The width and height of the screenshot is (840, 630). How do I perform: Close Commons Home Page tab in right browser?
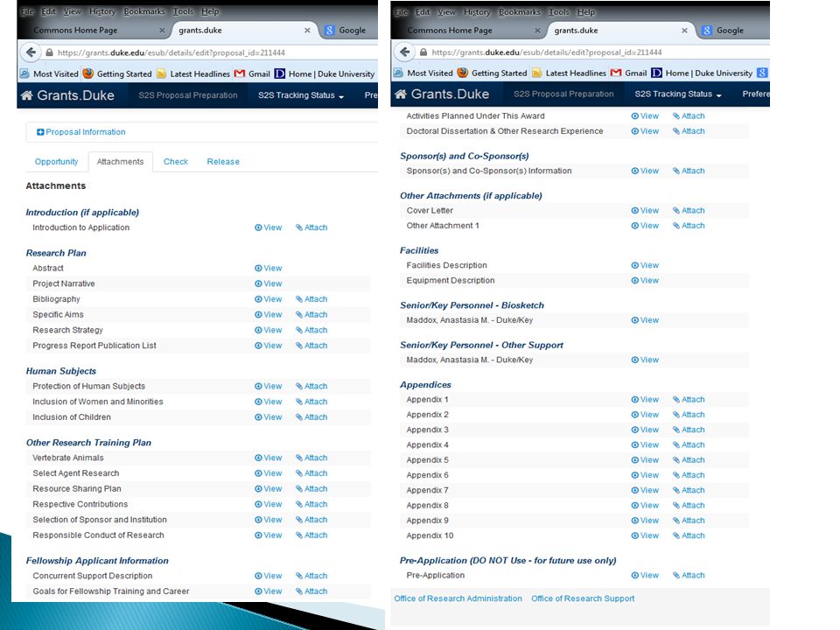coord(537,31)
